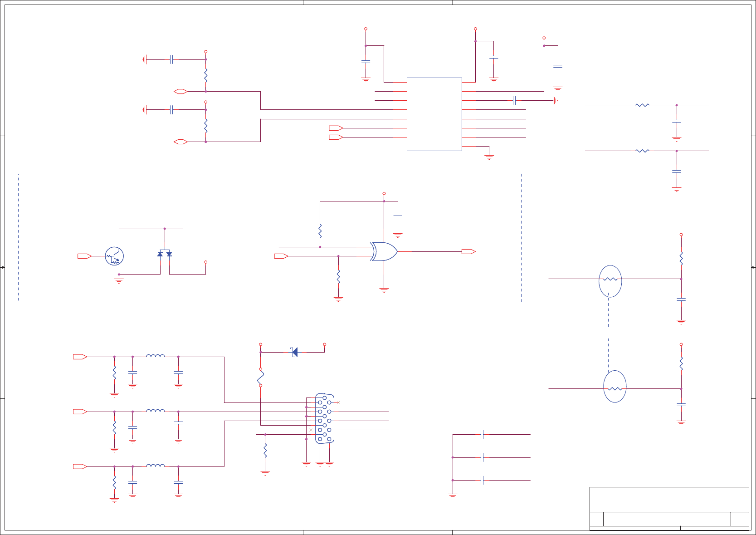Screen dimensions: 756x535
Task: Select the inductor on the bottommost filter line
Action: [156, 466]
